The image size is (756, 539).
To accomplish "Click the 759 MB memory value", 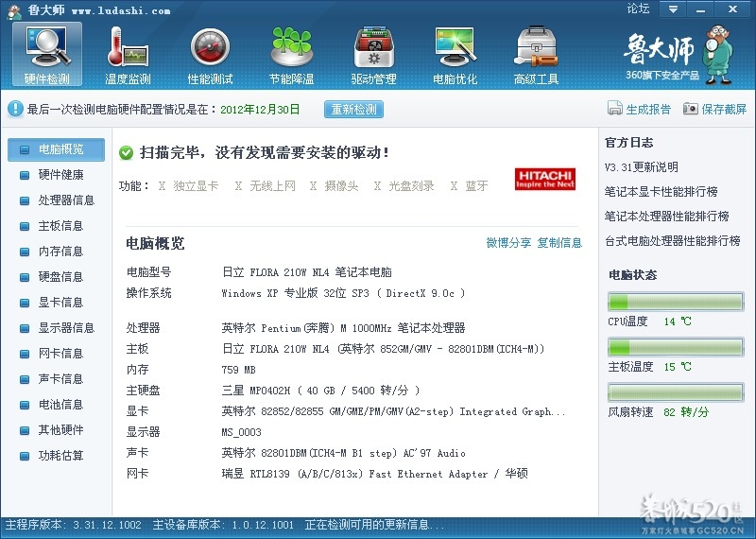I will (x=239, y=370).
